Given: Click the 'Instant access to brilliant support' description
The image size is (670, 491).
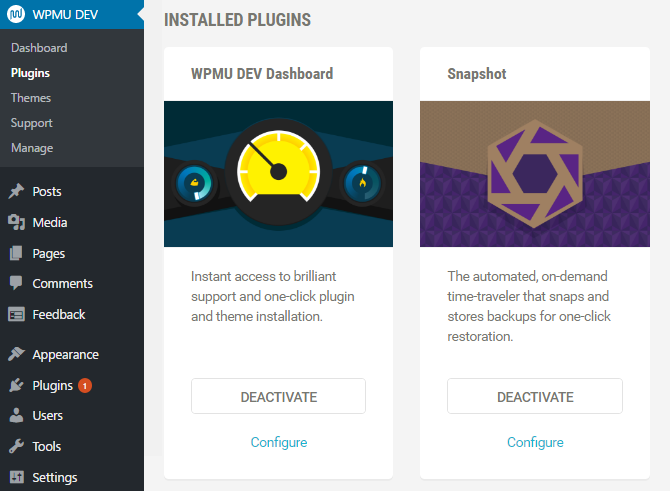Looking at the screenshot, I should [273, 296].
